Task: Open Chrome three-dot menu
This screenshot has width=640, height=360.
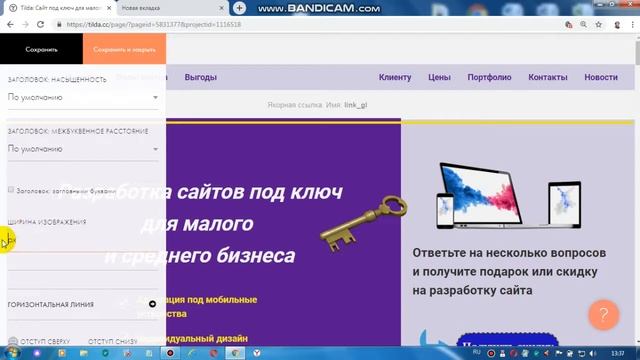Action: [633, 25]
